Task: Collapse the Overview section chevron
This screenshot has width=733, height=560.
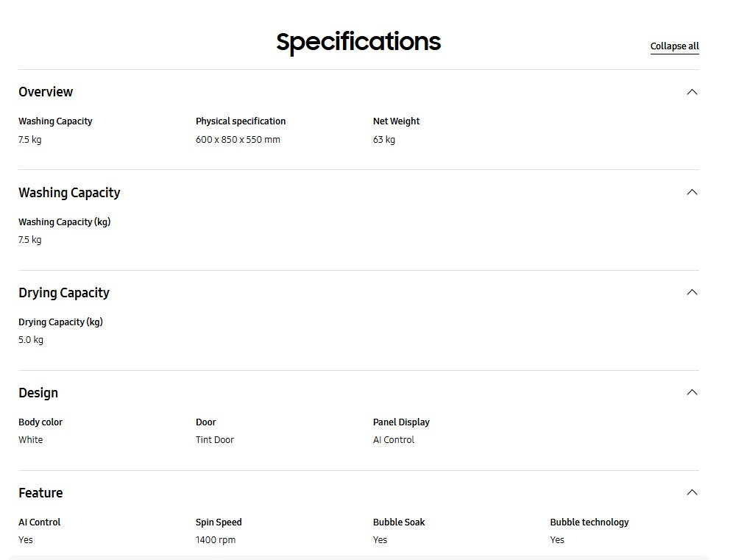Action: tap(691, 92)
